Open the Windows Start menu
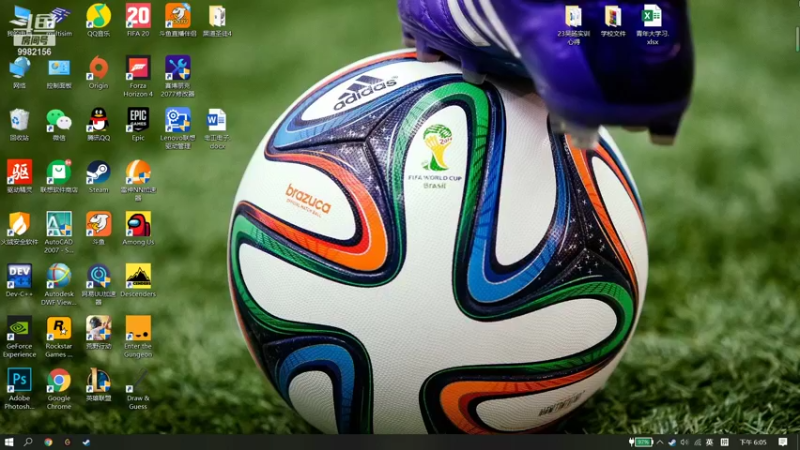 click(9, 442)
